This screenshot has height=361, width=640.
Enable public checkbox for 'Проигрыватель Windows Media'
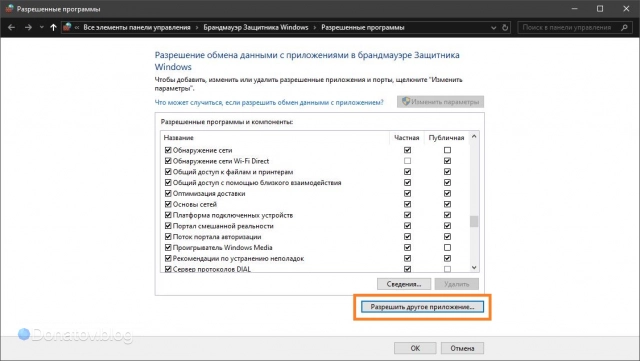click(447, 247)
